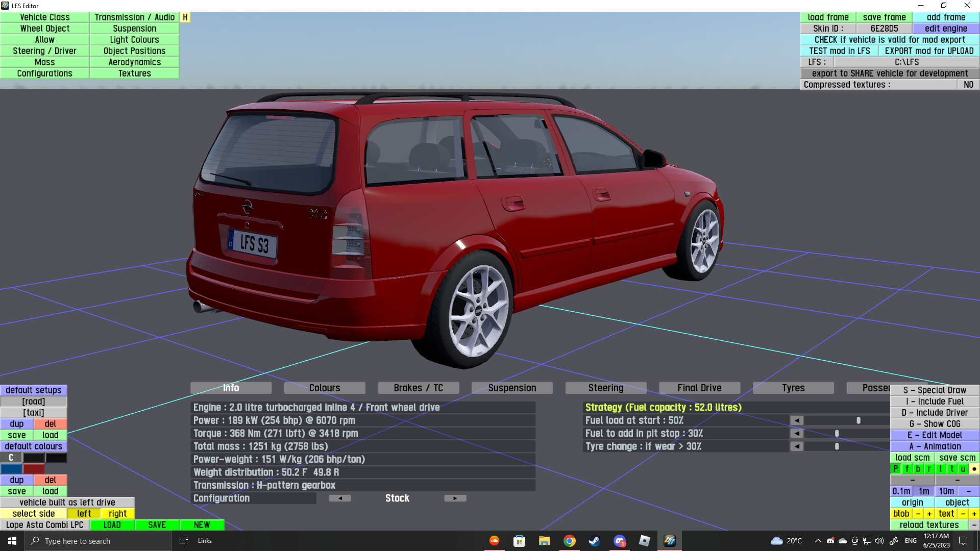This screenshot has height=551, width=980.
Task: Click the dot view button
Action: 974,469
